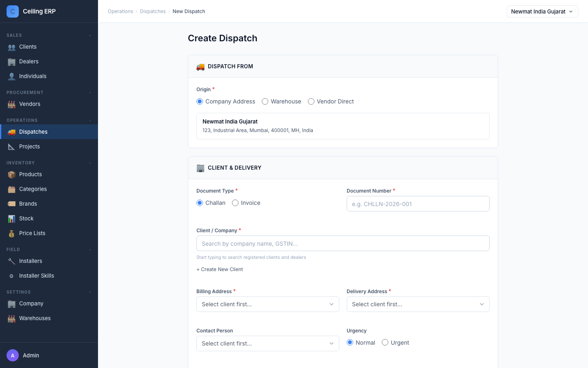This screenshot has height=368, width=588.
Task: Collapse the Operations sidebar section
Action: pos(90,121)
